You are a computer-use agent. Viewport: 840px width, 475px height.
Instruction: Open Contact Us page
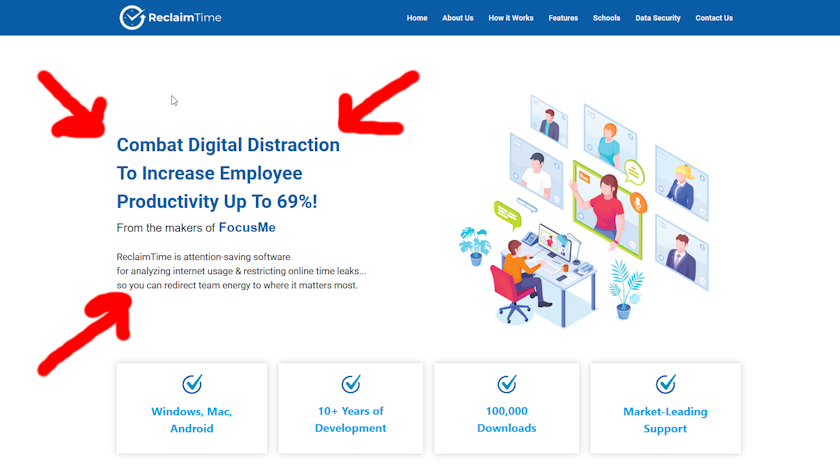tap(714, 18)
